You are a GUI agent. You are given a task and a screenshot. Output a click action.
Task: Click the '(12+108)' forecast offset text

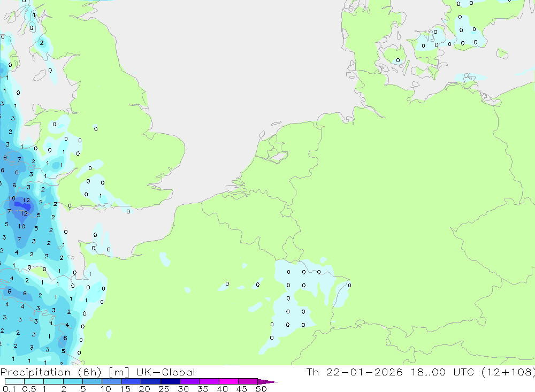click(508, 372)
